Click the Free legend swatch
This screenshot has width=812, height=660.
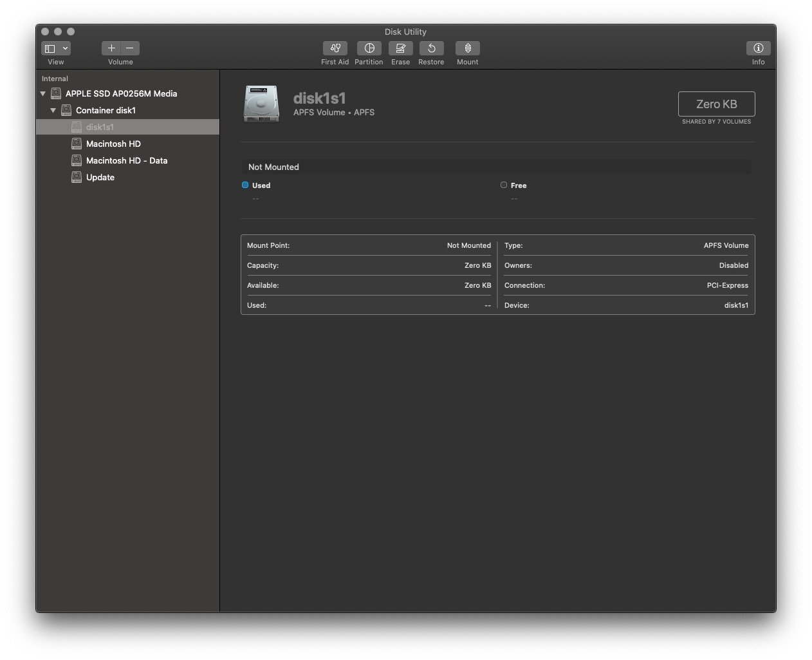click(504, 185)
